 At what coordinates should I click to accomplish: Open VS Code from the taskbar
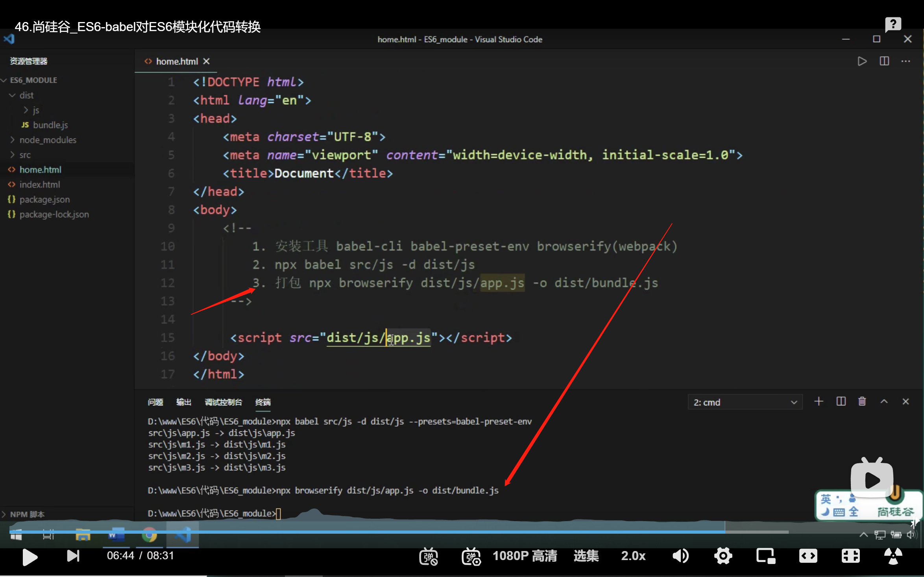click(183, 535)
